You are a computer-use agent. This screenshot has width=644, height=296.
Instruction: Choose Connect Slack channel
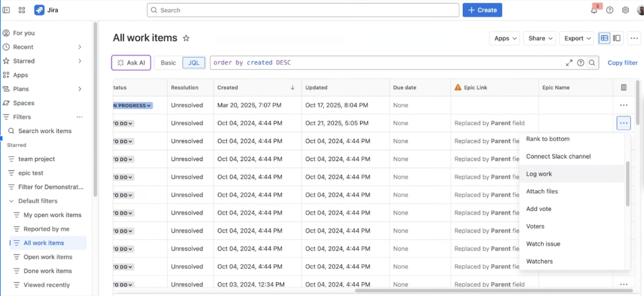558,156
